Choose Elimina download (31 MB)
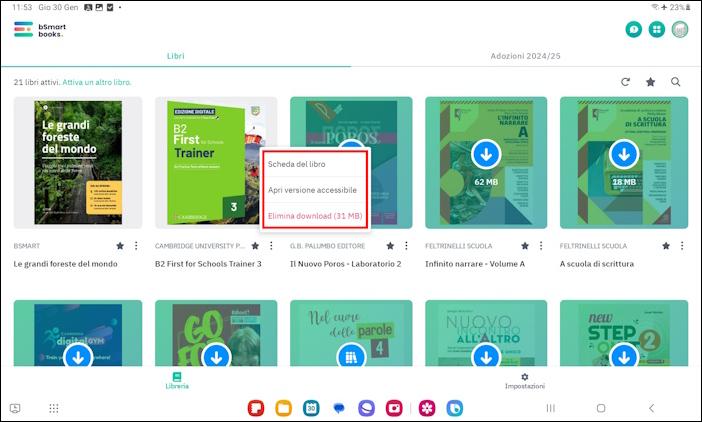The image size is (702, 422). click(315, 216)
